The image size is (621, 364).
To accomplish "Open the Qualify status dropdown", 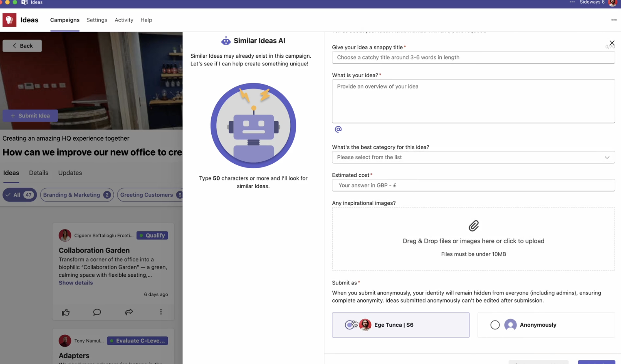I will pos(152,236).
